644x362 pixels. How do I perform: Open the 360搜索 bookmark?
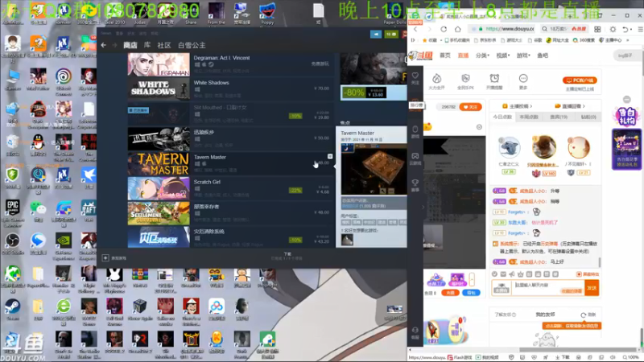coord(585,40)
